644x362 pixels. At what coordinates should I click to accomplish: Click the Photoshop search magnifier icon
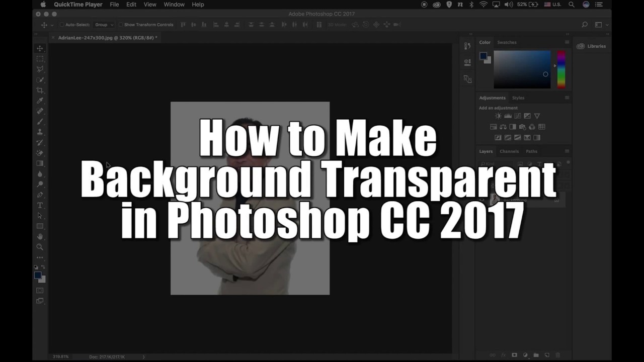(x=585, y=25)
